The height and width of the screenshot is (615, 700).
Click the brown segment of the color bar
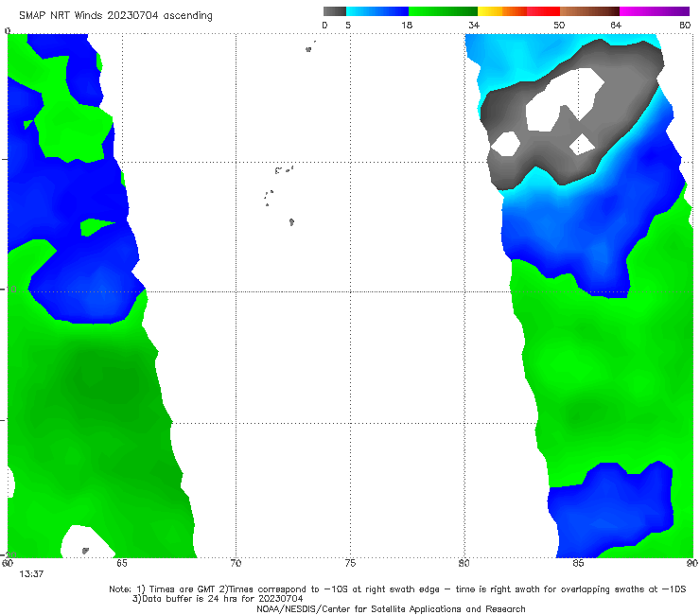coord(589,11)
